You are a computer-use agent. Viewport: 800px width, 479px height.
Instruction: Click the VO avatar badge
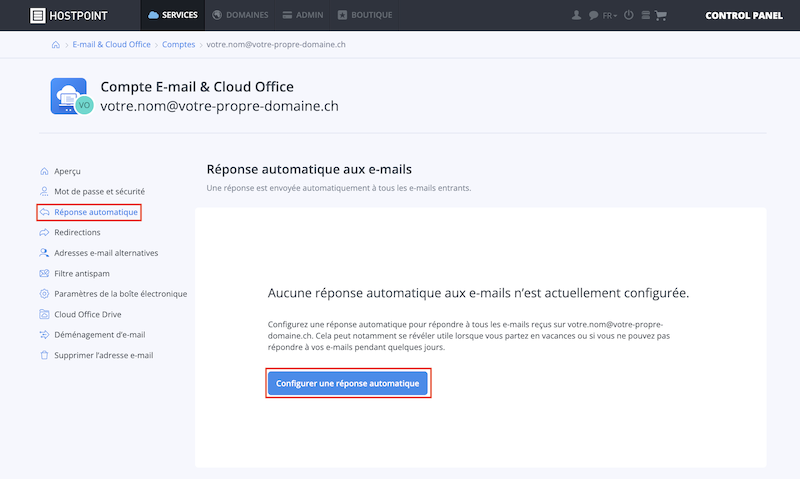(84, 106)
